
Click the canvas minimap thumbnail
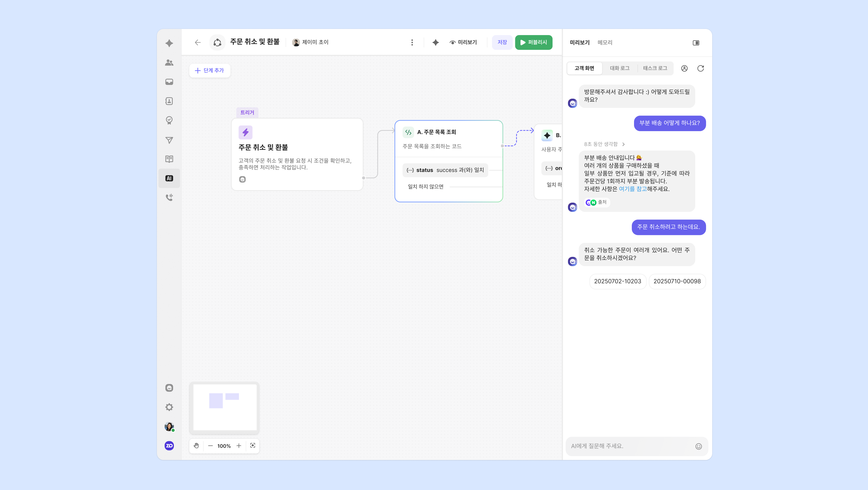point(225,407)
